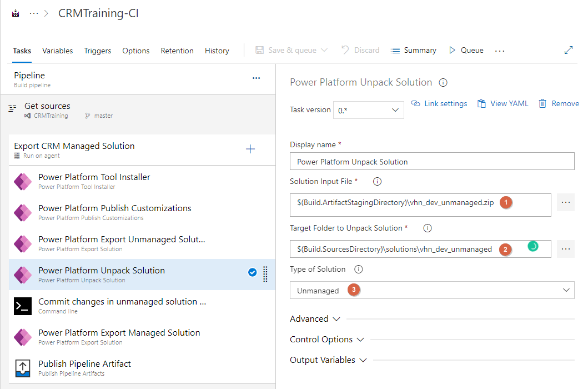The height and width of the screenshot is (389, 588).
Task: Open the pipeline Summary
Action: click(413, 51)
